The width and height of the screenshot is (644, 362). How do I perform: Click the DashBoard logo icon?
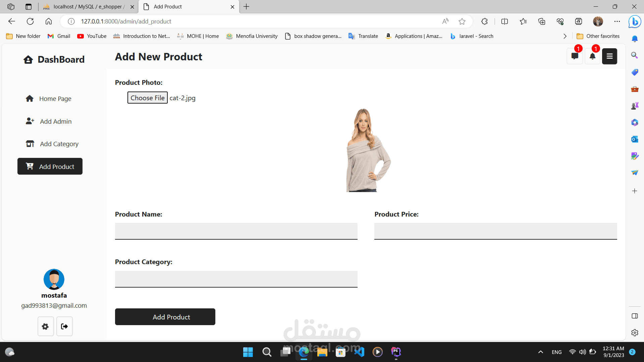click(x=28, y=60)
